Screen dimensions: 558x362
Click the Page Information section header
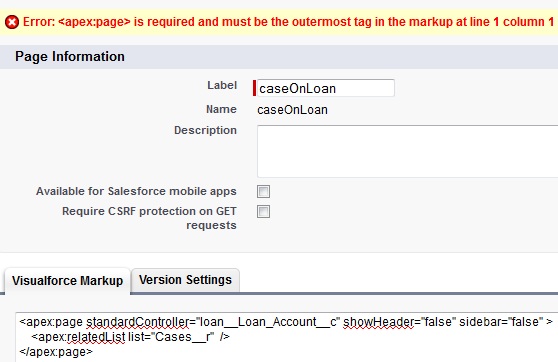(x=70, y=57)
